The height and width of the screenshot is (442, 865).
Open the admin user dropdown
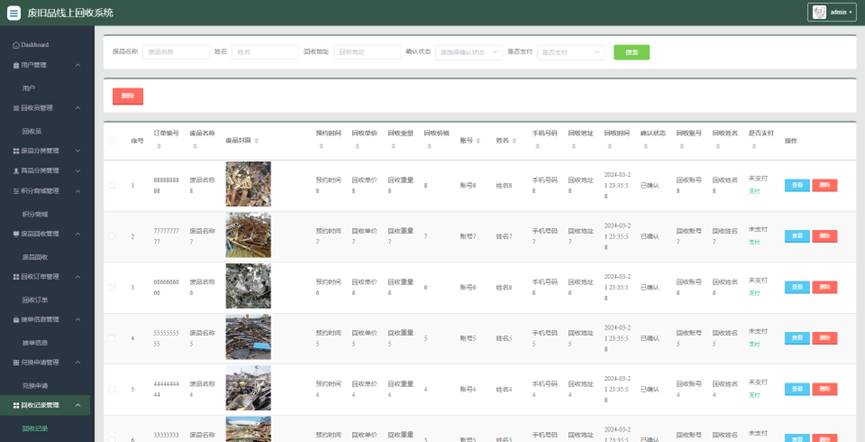(832, 12)
